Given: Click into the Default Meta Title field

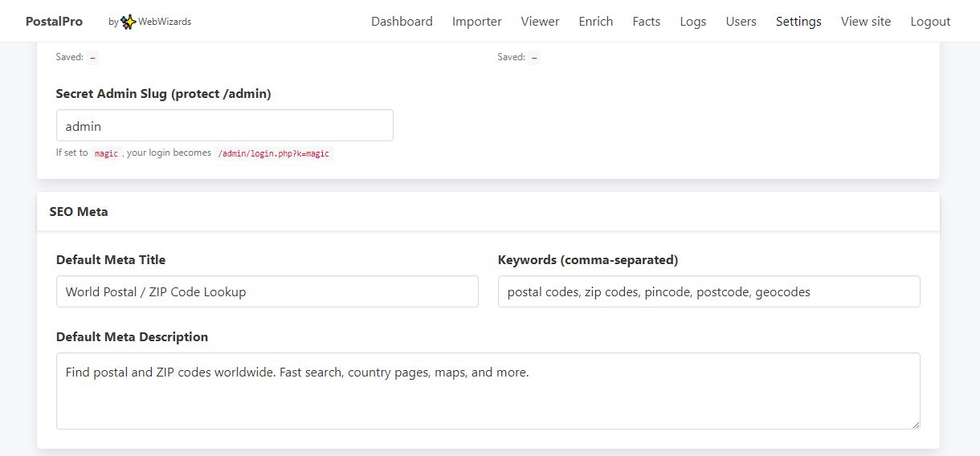Looking at the screenshot, I should coord(267,292).
